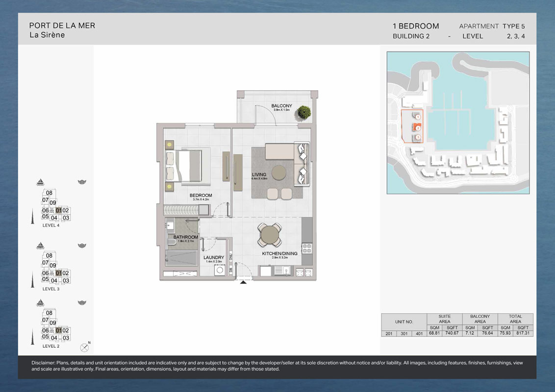Image resolution: width=555 pixels, height=392 pixels.
Task: Click the north compass icon
Action: [85, 347]
